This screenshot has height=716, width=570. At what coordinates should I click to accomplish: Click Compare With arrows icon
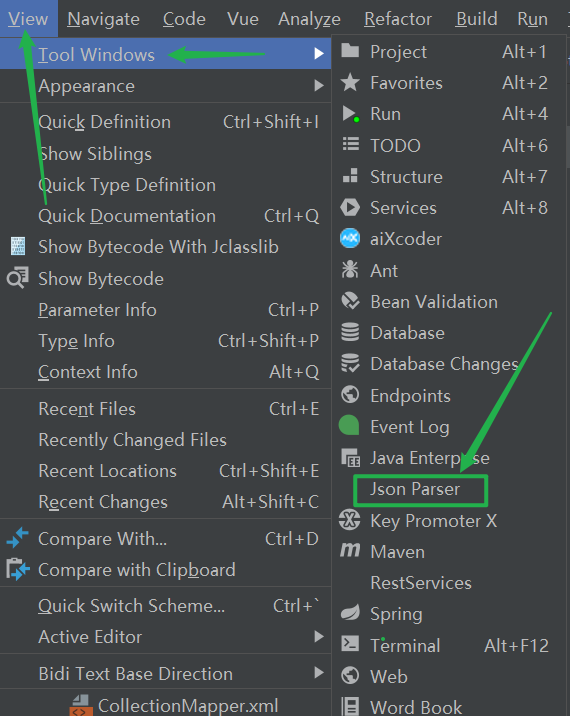pos(18,538)
